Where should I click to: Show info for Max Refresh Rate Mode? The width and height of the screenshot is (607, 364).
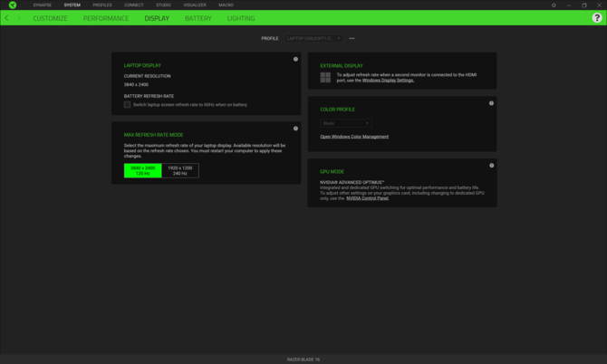click(295, 129)
